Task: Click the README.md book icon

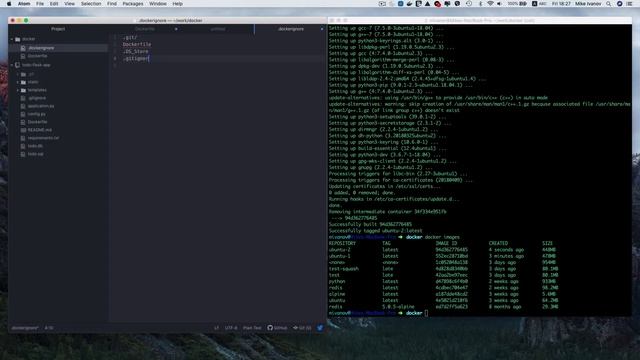Action: pos(23,130)
